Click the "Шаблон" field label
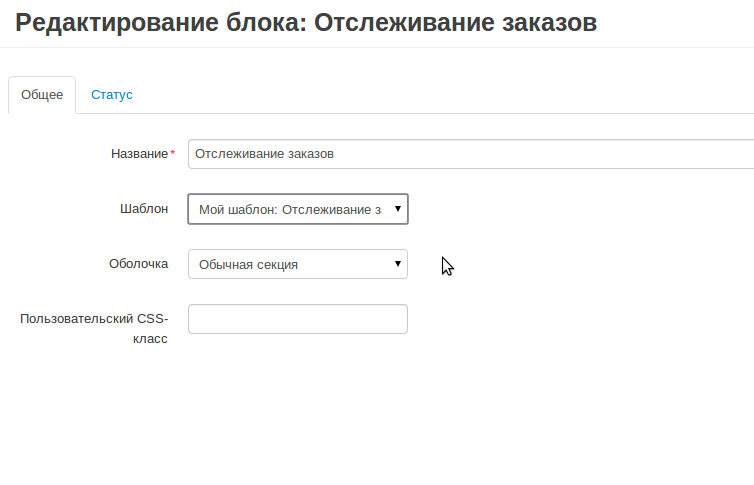754x485 pixels. tap(143, 209)
